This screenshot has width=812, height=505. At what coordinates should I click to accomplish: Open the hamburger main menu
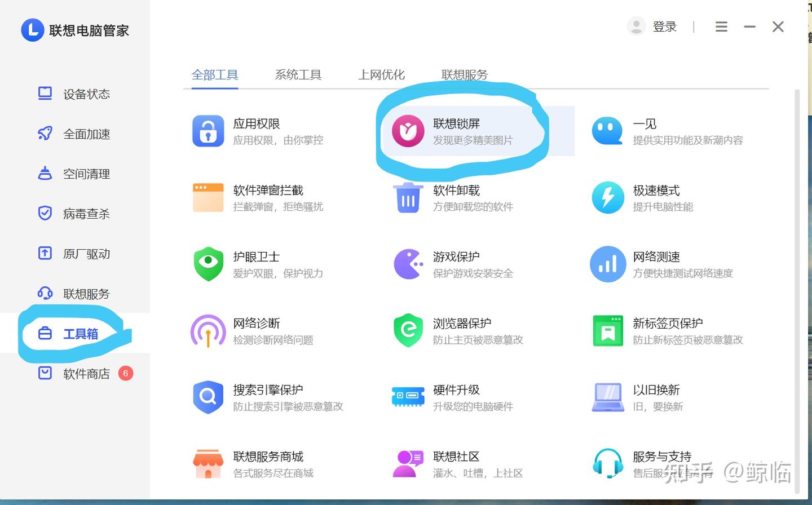click(x=721, y=26)
